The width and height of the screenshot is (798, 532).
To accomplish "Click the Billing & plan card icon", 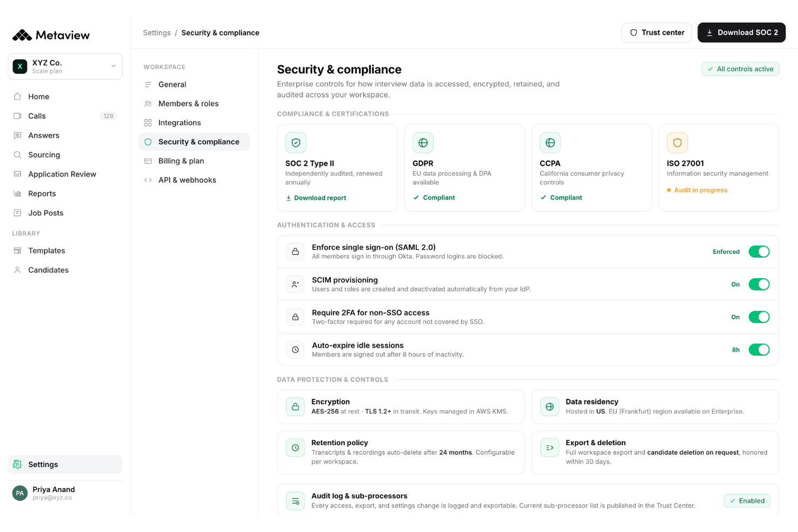I will [x=148, y=161].
